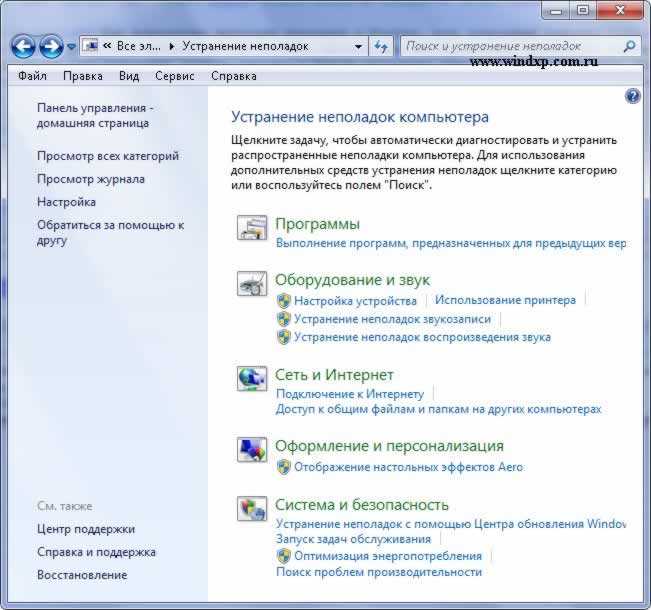
Task: Click the refresh button next to the address bar
Action: click(x=381, y=47)
